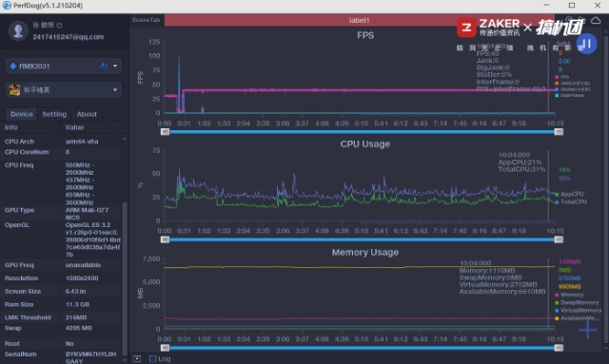
Task: Click the user avatar icon
Action: 18,31
